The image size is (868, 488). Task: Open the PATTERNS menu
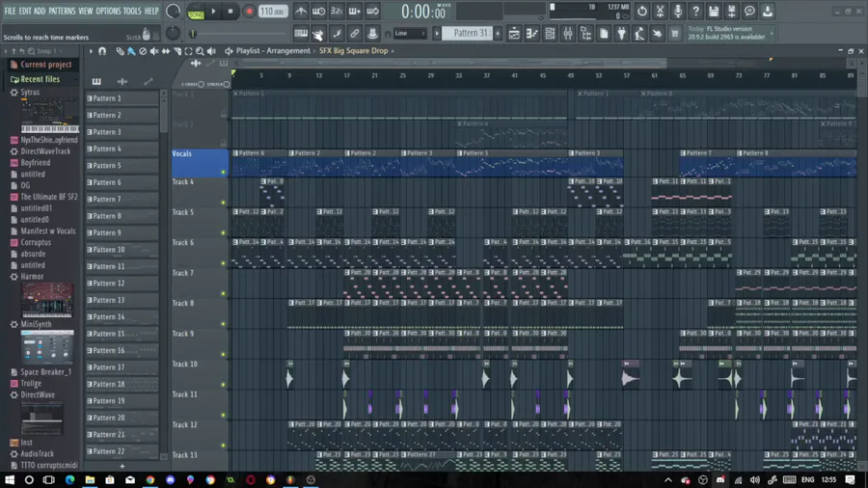coord(62,11)
